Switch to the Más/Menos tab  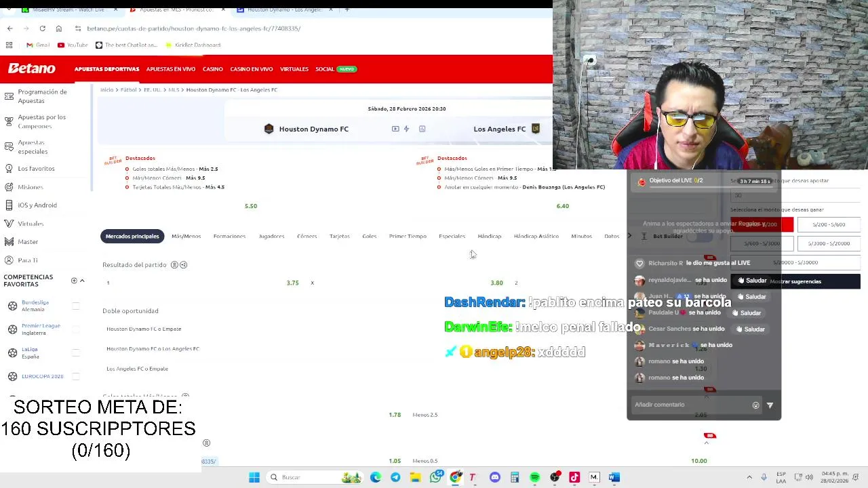186,236
